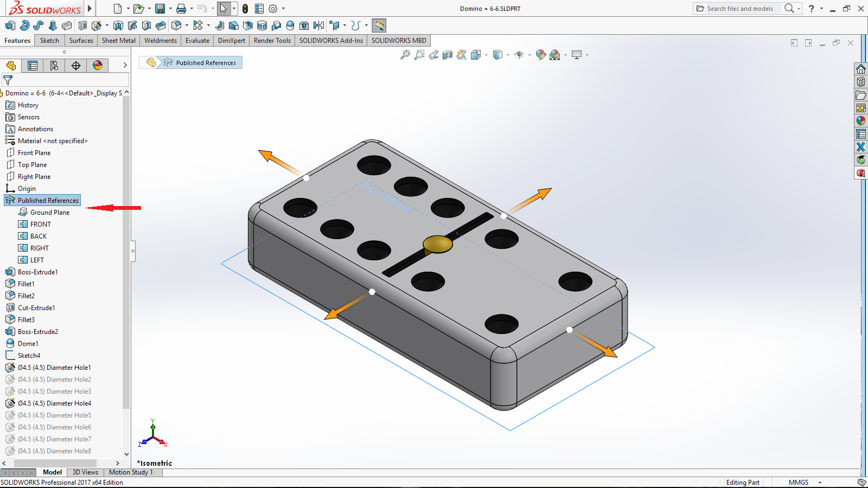Expand the manager pane tabs chevron
868x488 pixels.
pyautogui.click(x=125, y=65)
